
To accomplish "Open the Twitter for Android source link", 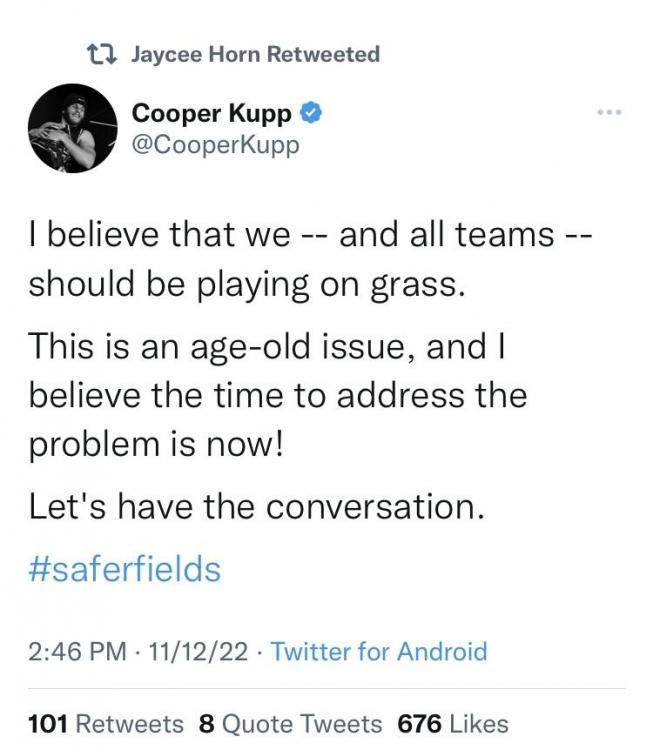I will pyautogui.click(x=379, y=652).
